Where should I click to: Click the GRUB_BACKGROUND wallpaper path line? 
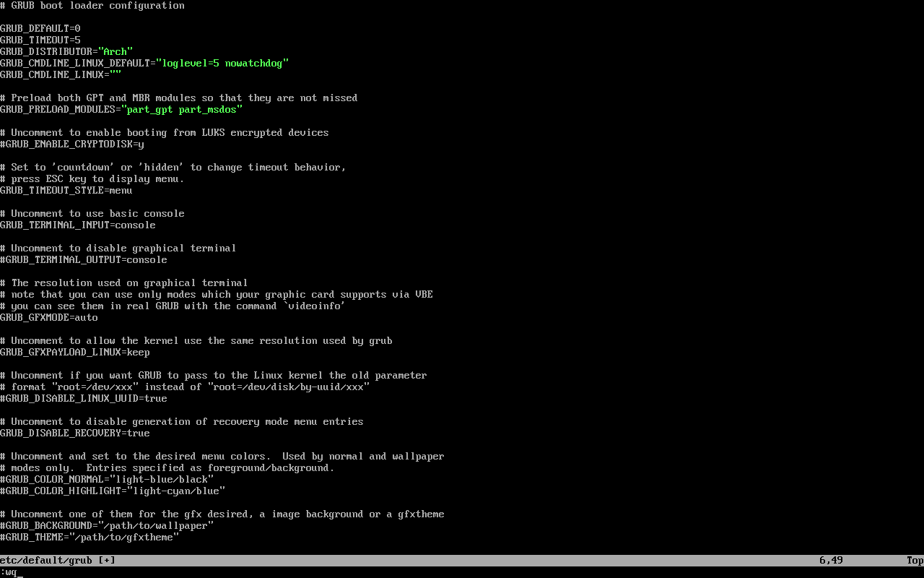coord(107,525)
